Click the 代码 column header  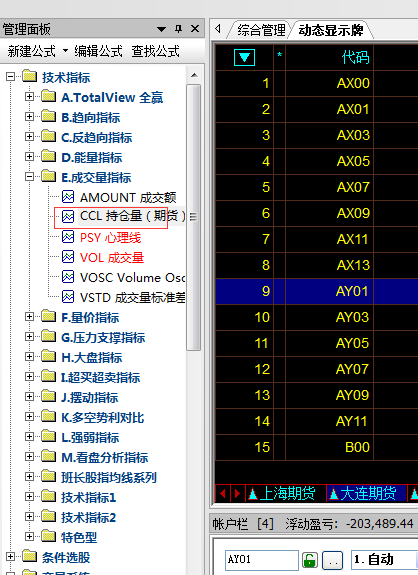[x=329, y=57]
